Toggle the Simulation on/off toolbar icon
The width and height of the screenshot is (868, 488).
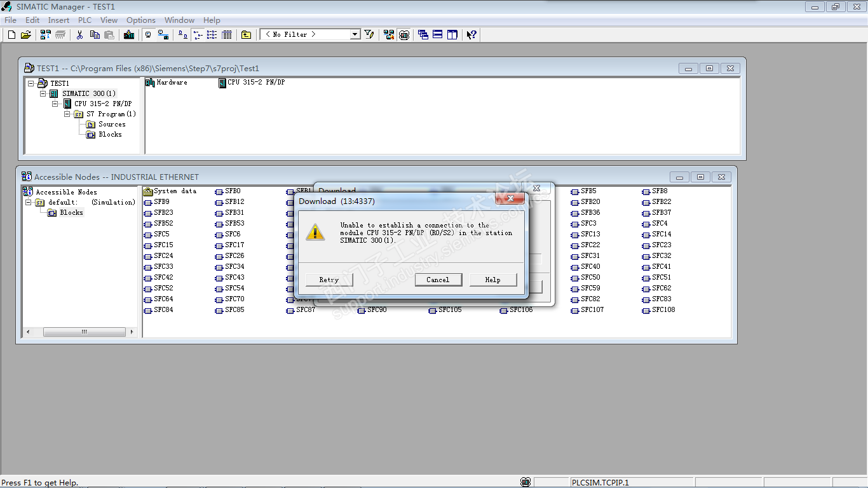point(404,35)
